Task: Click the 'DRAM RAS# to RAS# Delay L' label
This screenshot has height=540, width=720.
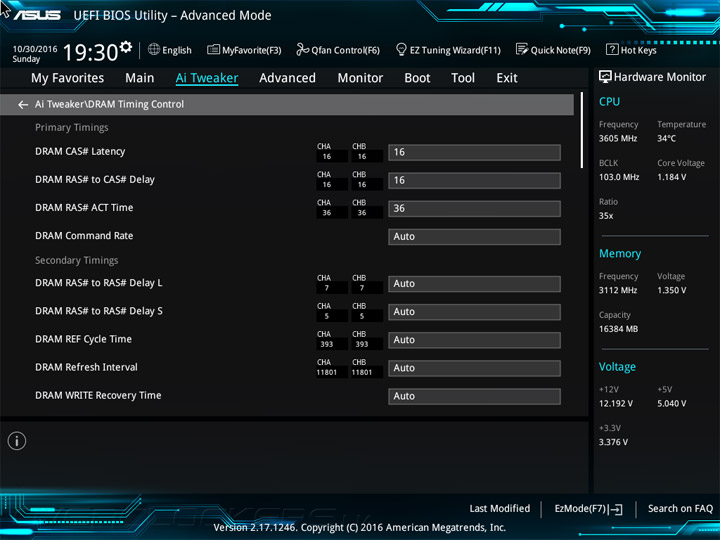Action: coord(99,283)
